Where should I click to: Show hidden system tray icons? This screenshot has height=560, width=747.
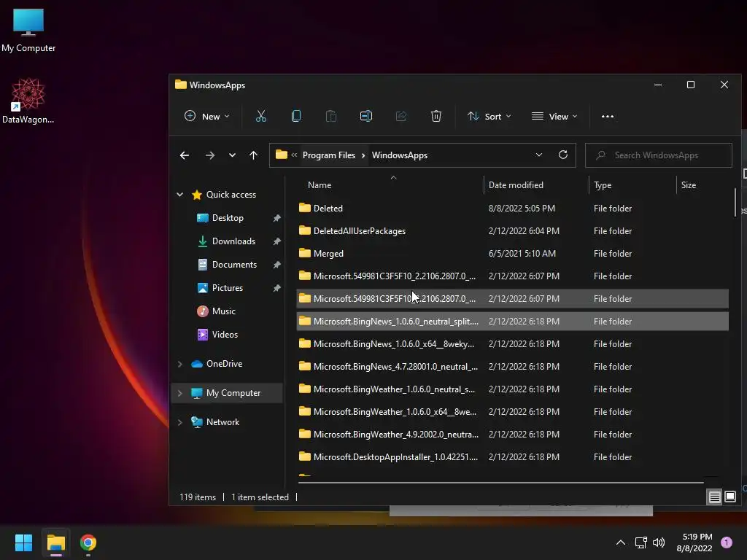click(x=621, y=542)
